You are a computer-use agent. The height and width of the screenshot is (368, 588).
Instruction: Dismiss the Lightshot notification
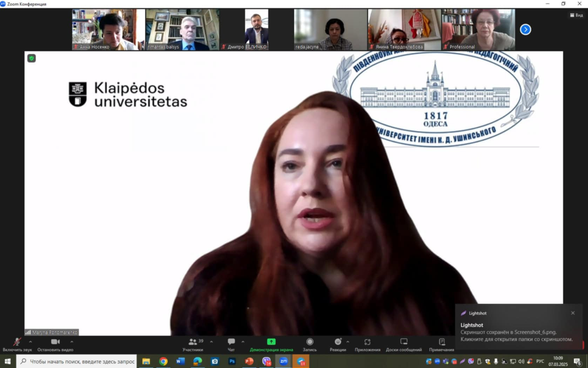pos(573,313)
